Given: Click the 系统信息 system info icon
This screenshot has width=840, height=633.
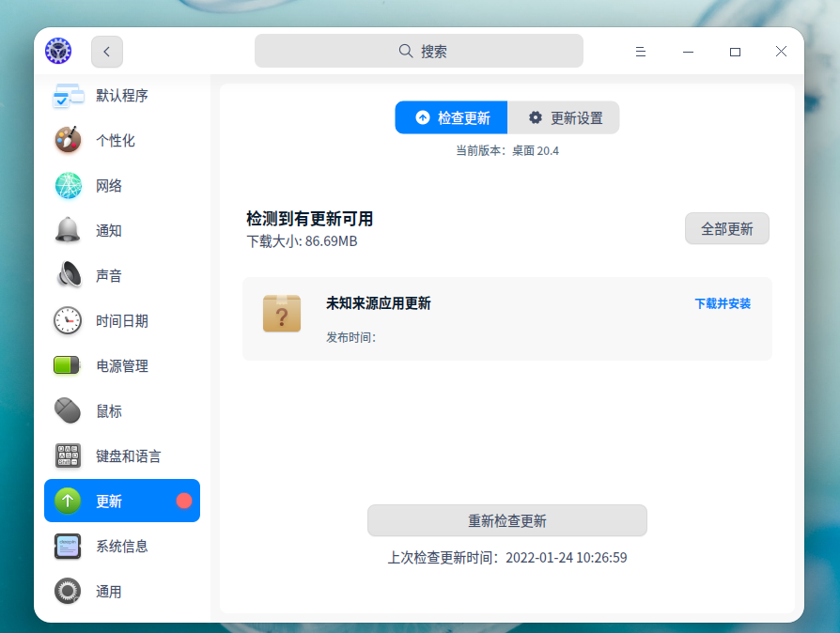Looking at the screenshot, I should [x=68, y=546].
